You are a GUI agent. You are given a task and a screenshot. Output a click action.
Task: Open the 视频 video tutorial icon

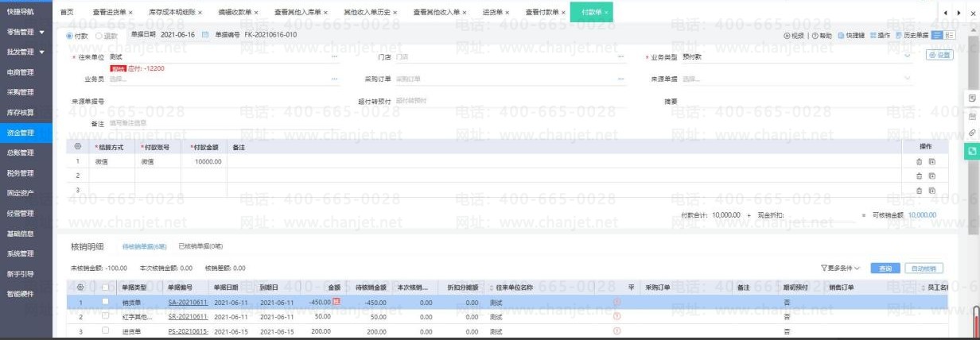click(787, 36)
